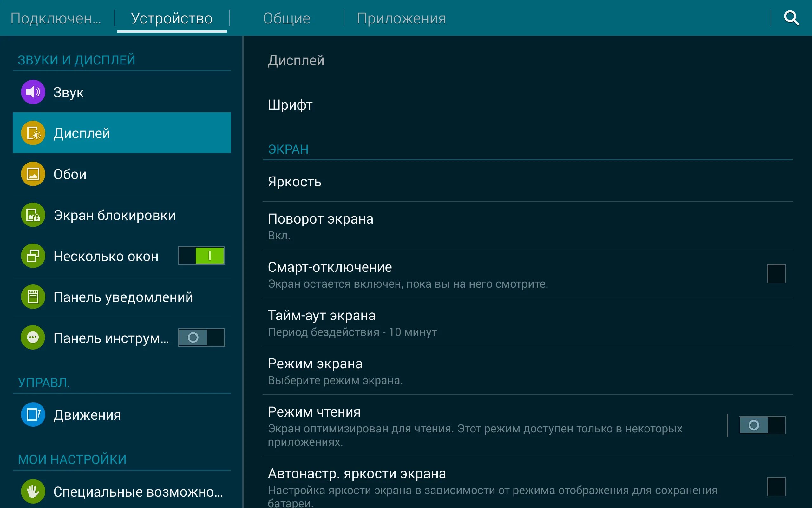Screen dimensions: 812x508
Task: Open the Звук settings entry
Action: coord(122,92)
